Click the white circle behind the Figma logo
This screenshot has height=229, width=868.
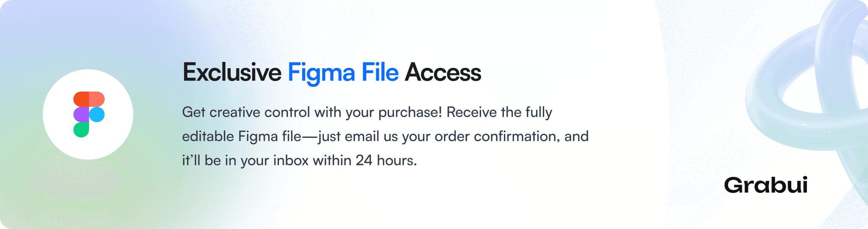[88, 114]
